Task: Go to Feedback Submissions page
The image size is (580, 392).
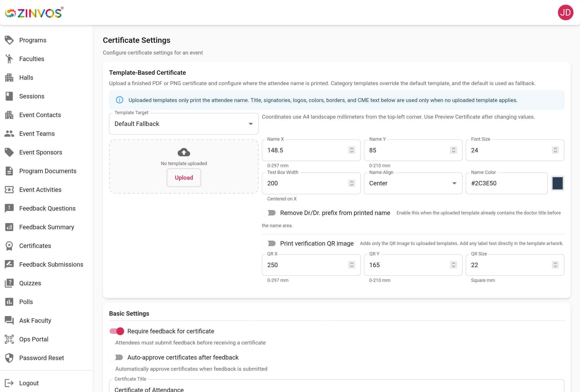Action: click(46, 265)
